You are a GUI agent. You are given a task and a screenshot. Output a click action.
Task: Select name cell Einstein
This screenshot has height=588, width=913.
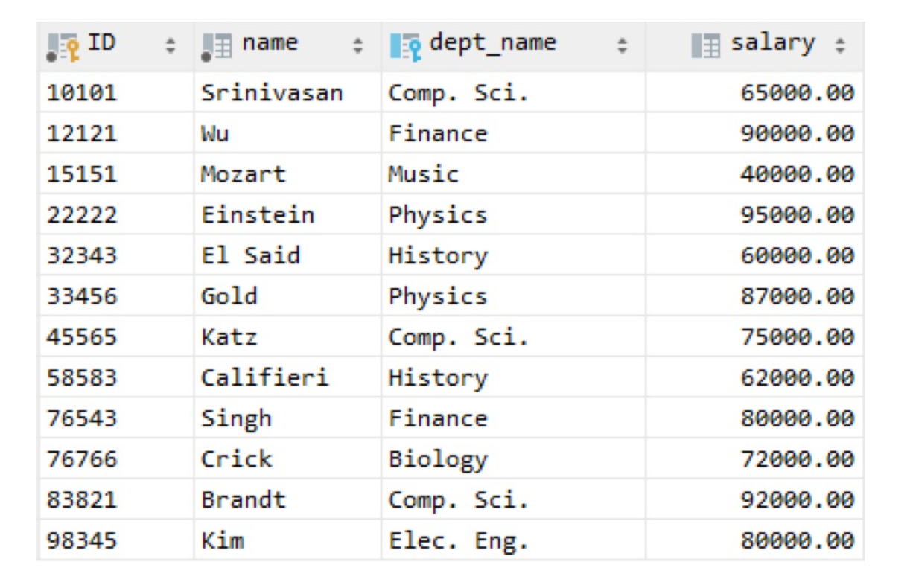coord(287,214)
